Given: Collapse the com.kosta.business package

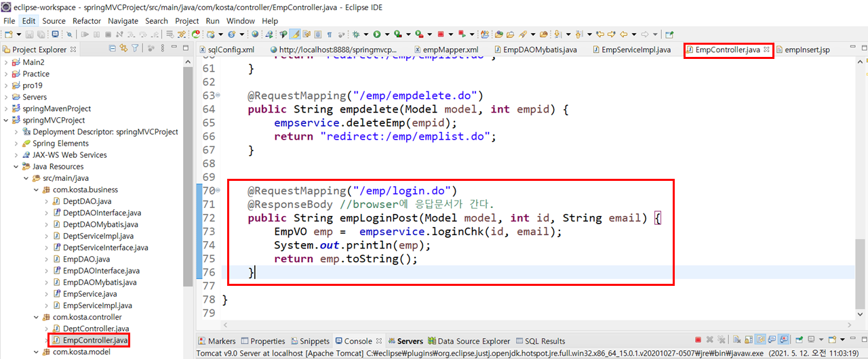Looking at the screenshot, I should coord(37,190).
